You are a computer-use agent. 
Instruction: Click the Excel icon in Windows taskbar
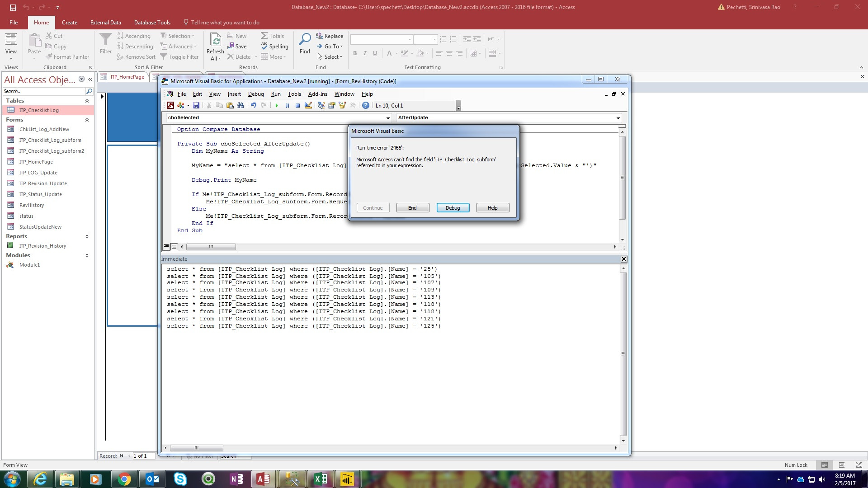321,479
